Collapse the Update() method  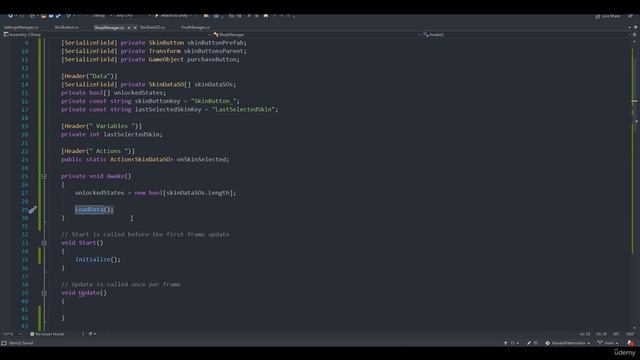click(x=44, y=293)
